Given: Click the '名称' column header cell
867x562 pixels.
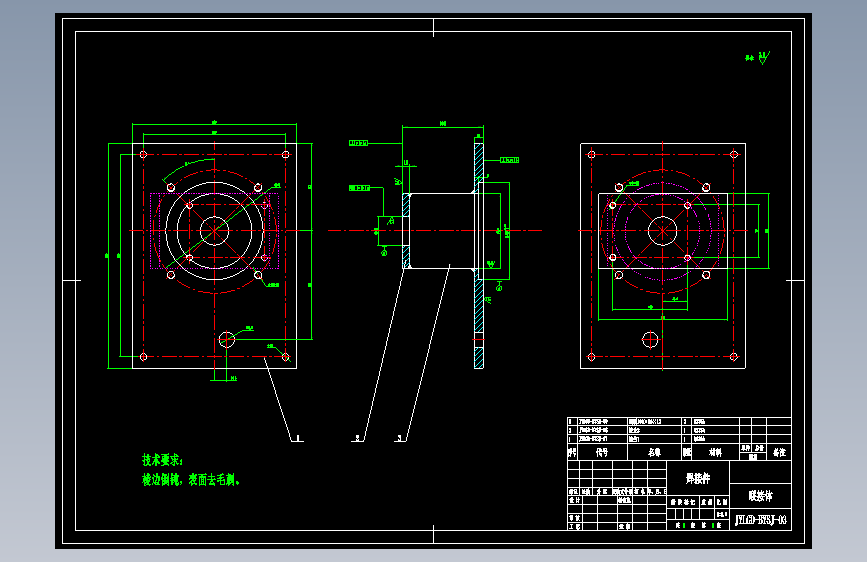Looking at the screenshot, I should point(654,452).
